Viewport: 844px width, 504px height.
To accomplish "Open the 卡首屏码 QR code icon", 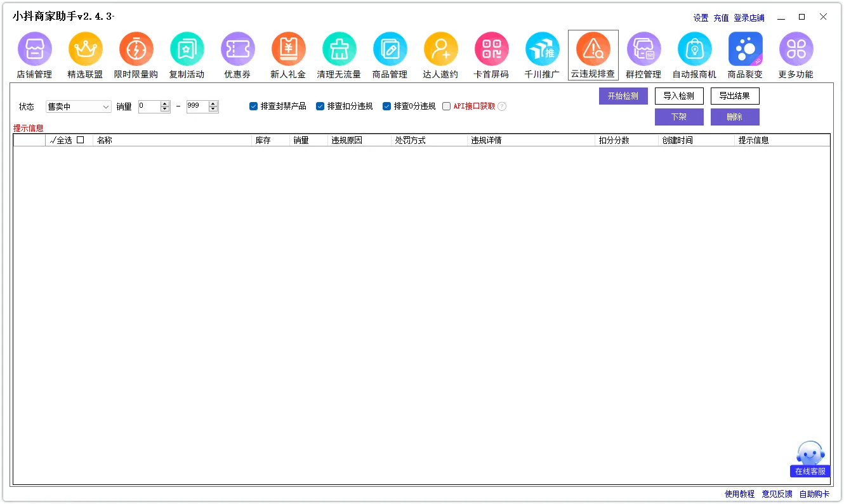I will [x=491, y=49].
